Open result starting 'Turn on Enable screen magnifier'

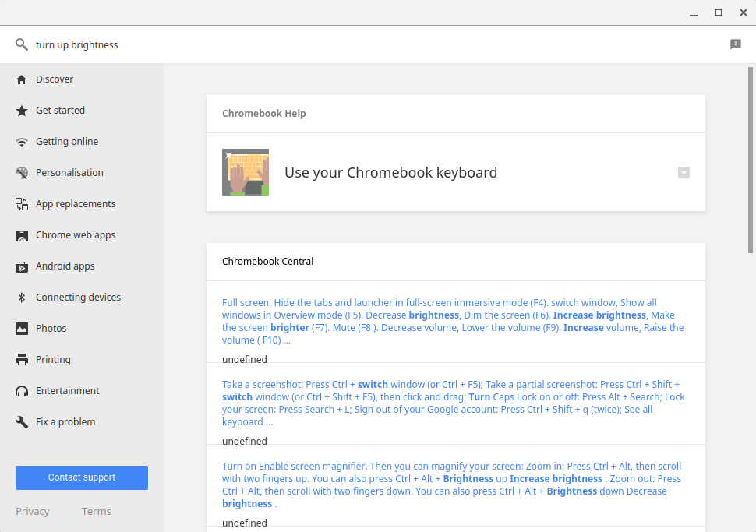[x=454, y=484]
